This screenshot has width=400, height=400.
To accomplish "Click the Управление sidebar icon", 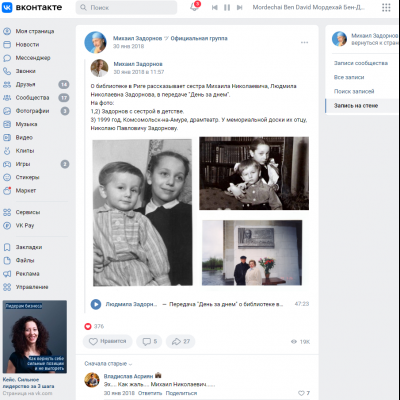I will 7,287.
